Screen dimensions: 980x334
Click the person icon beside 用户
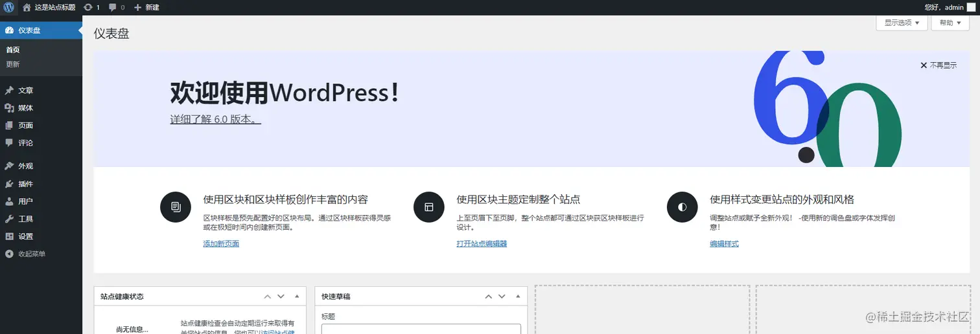click(x=9, y=201)
